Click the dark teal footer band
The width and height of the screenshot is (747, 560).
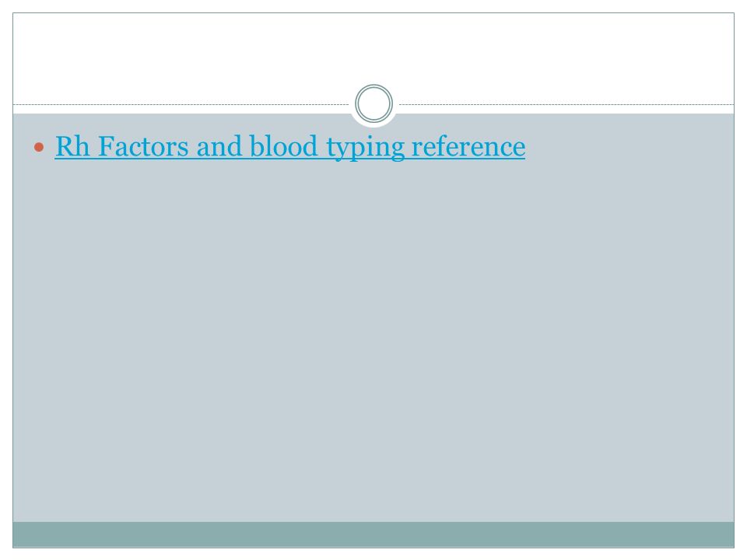click(373, 534)
